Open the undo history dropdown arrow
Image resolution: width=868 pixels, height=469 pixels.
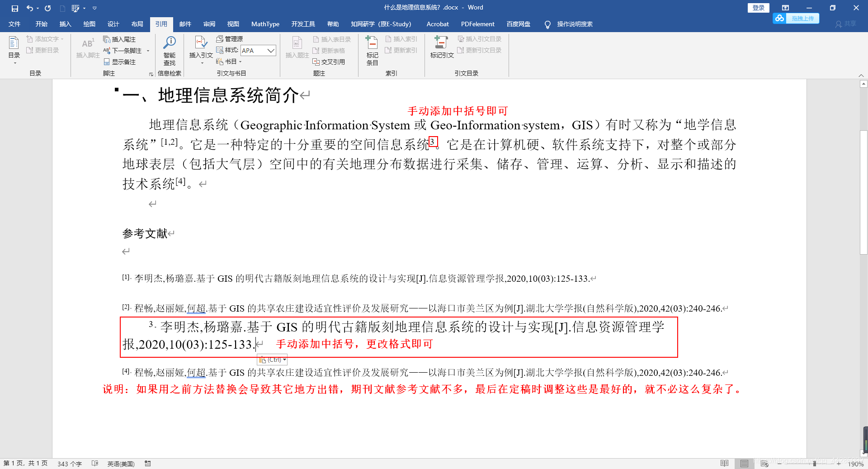(38, 8)
